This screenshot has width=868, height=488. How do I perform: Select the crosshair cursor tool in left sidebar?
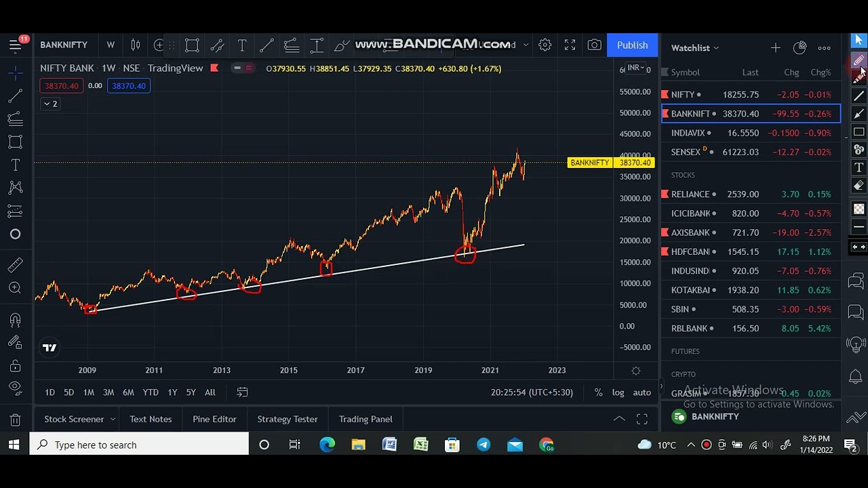coord(15,71)
